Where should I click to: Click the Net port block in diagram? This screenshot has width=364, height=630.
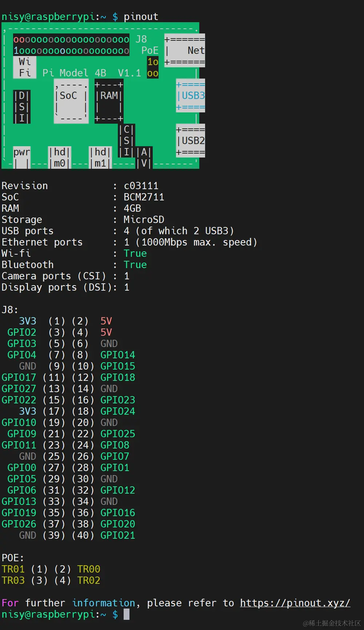pyautogui.click(x=185, y=51)
